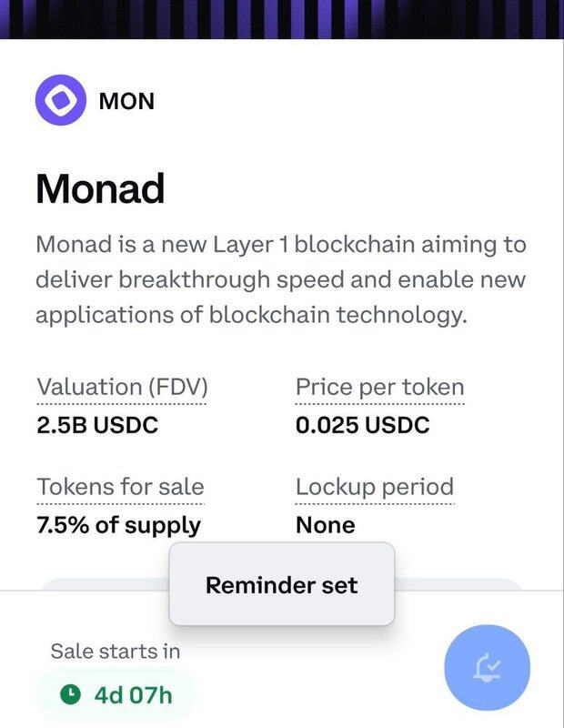The image size is (564, 728).
Task: Click the 2.5B USDC valuation value
Action: click(97, 425)
